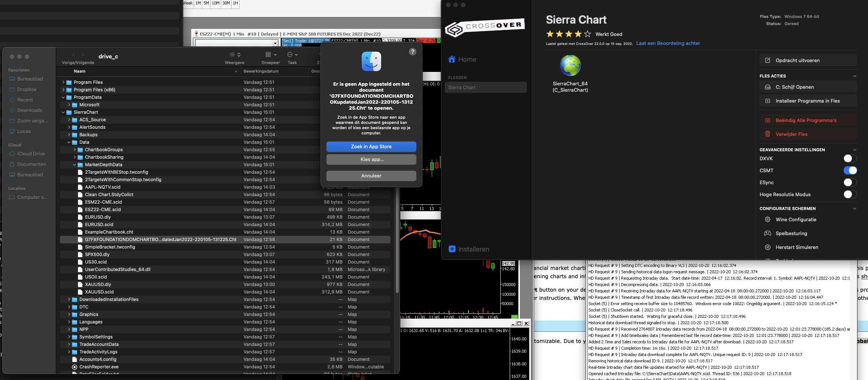Choose Installeer Programma in Fles
The height and width of the screenshot is (380, 868).
pyautogui.click(x=808, y=101)
